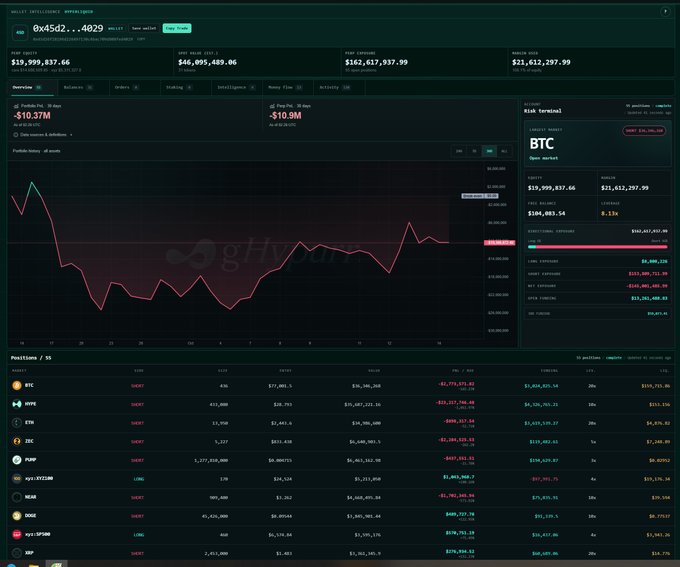Select the ALL chart range
This screenshot has width=680, height=567.
tap(504, 151)
